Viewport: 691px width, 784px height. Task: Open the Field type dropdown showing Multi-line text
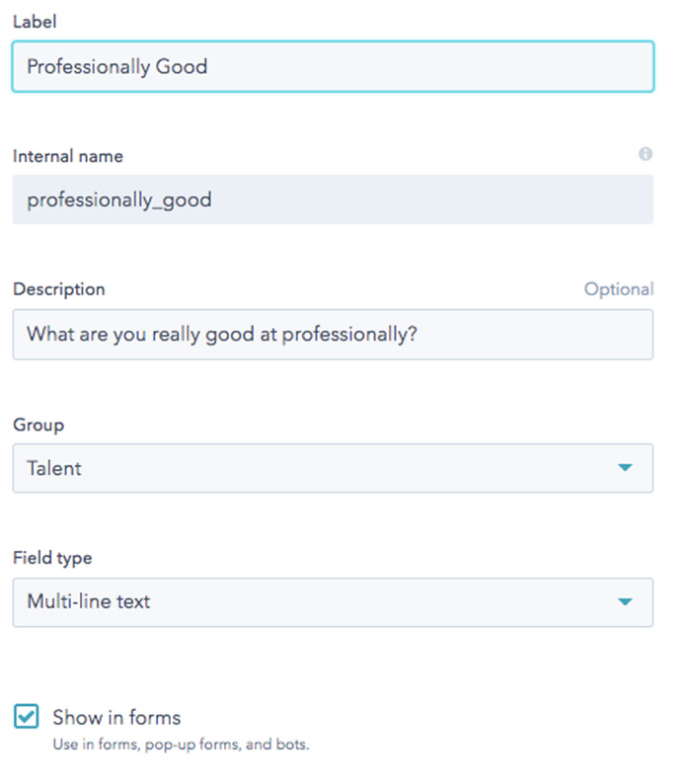(x=333, y=602)
